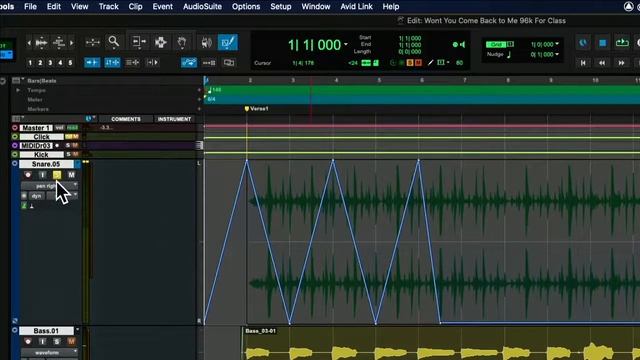Click the Layered Editing icon
This screenshot has width=640, height=360.
(x=229, y=62)
